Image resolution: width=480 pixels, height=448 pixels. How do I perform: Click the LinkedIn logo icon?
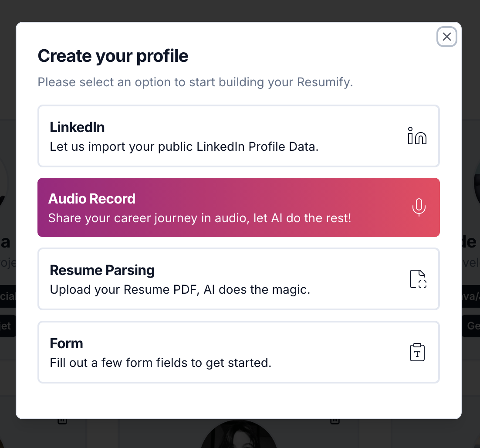click(417, 136)
